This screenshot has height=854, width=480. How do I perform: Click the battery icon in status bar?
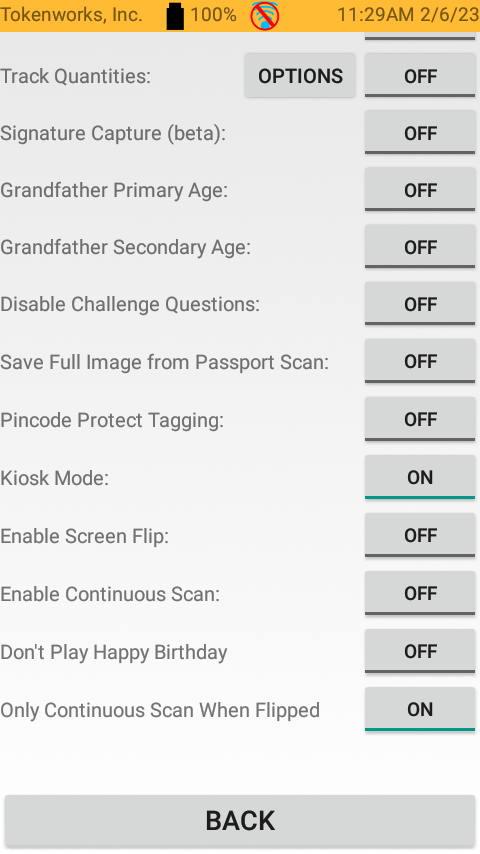coord(175,16)
